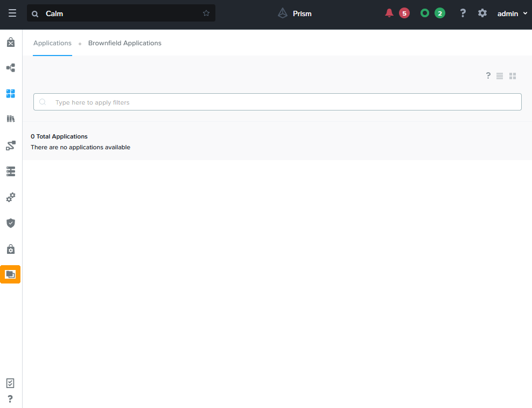Image resolution: width=532 pixels, height=408 pixels.
Task: Switch to list view layout
Action: 500,76
